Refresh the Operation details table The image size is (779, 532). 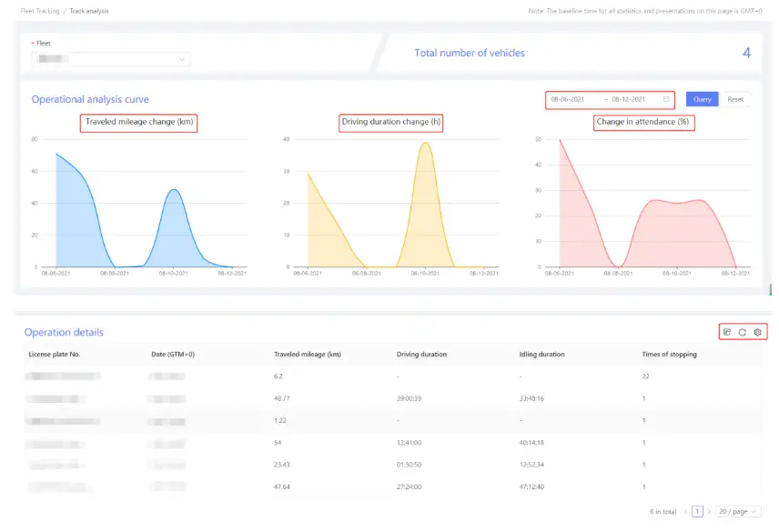(x=742, y=332)
